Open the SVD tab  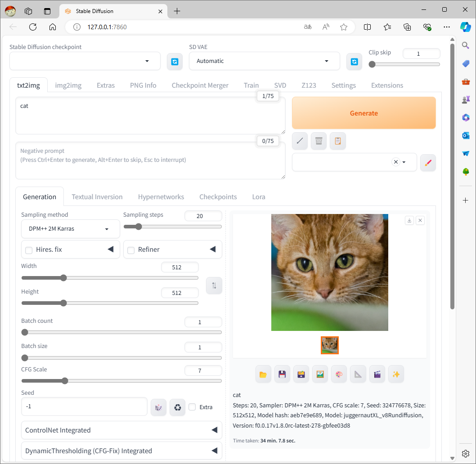[280, 85]
